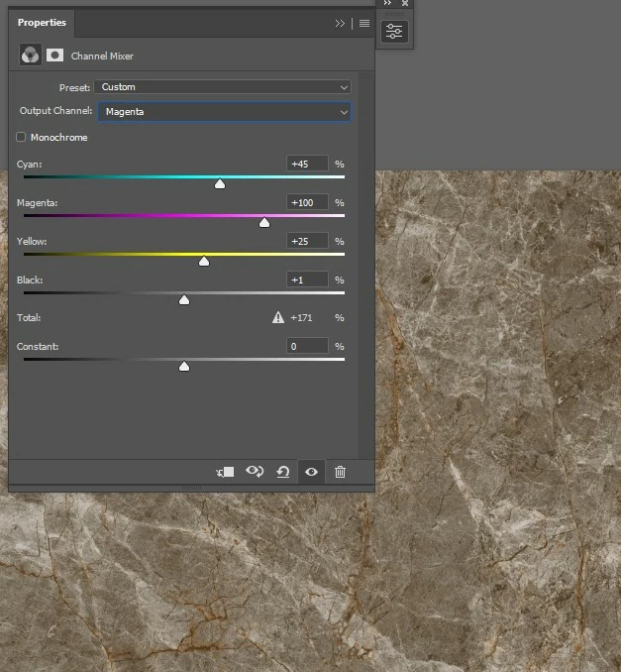This screenshot has width=621, height=672.
Task: Toggle adjustment layer visibility eye
Action: click(x=311, y=472)
